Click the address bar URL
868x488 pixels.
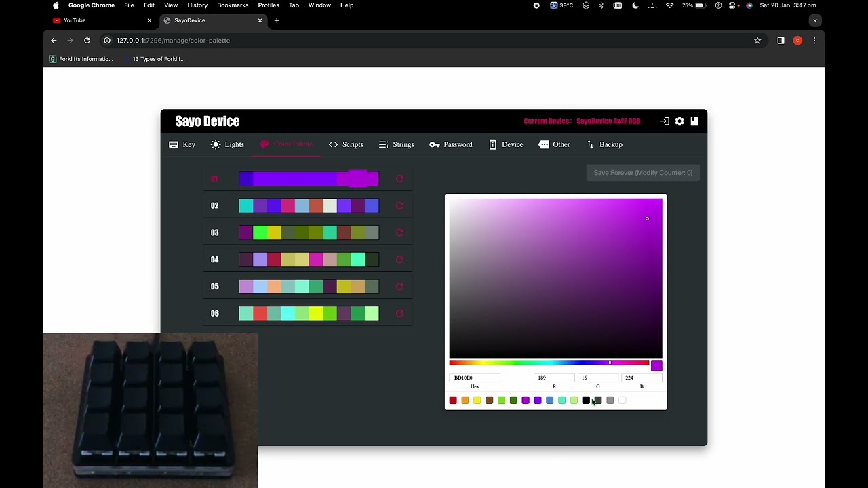click(173, 41)
